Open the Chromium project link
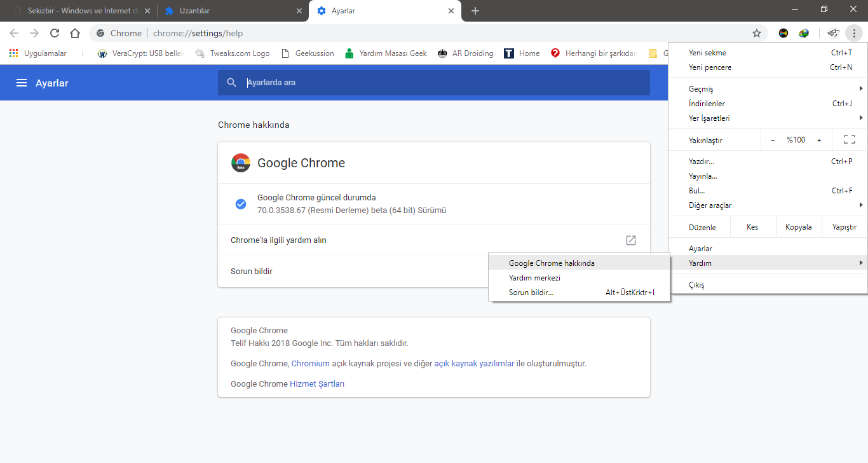868x463 pixels. pos(311,364)
